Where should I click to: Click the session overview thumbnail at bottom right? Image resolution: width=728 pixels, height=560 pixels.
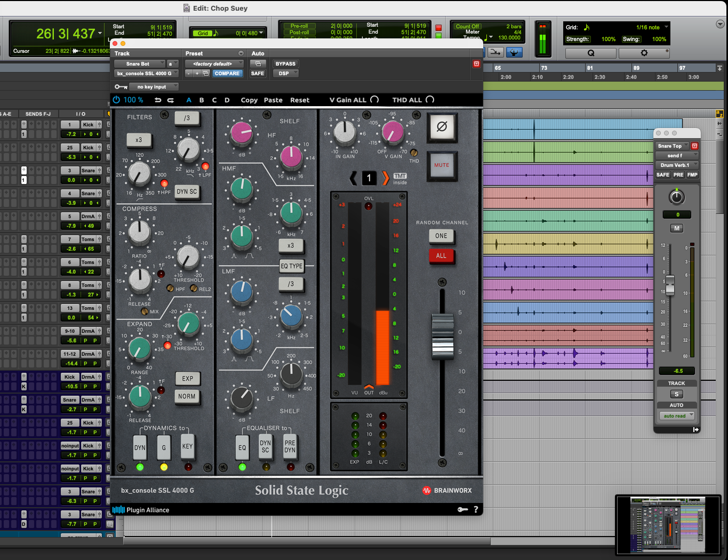[x=668, y=524]
